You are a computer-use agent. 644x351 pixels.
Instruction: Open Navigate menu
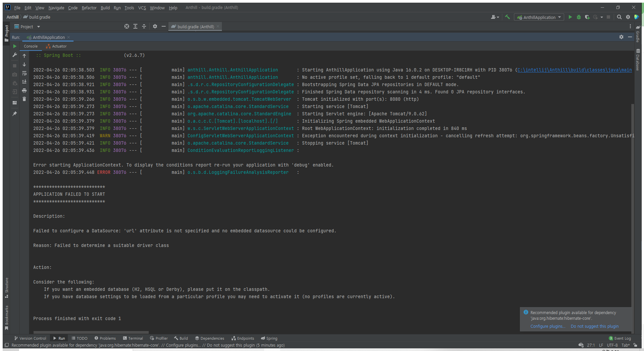[x=56, y=8]
